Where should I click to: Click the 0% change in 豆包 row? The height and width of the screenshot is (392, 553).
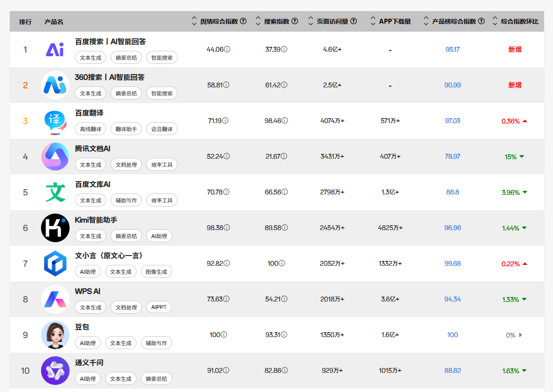coord(511,335)
